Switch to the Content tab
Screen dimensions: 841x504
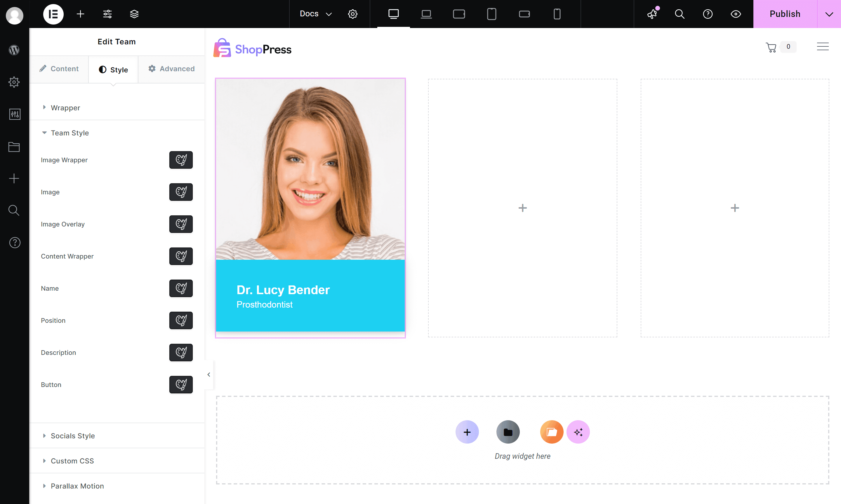click(x=59, y=69)
